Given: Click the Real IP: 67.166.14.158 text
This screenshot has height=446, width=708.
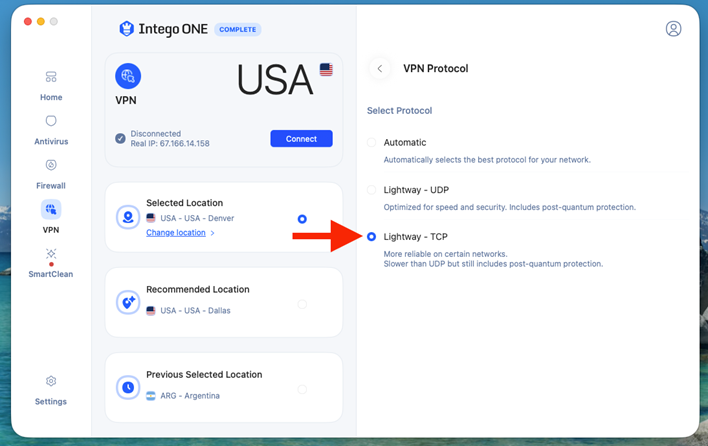Looking at the screenshot, I should click(x=170, y=144).
